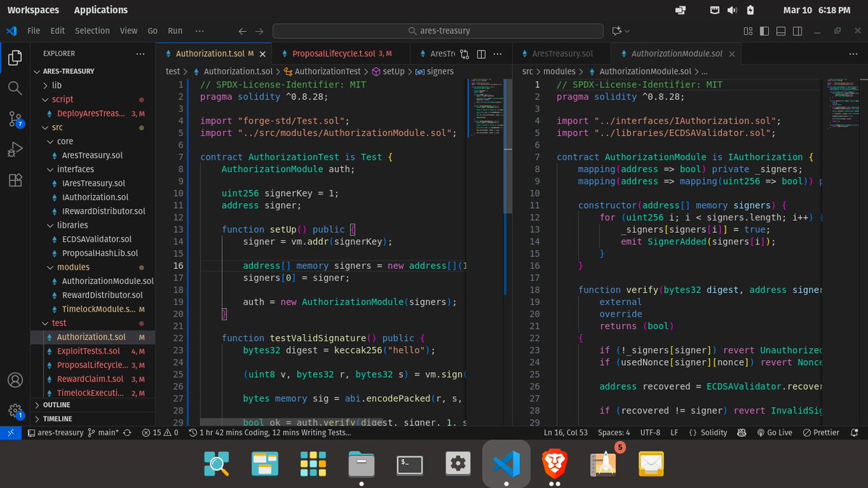Open the Selection menu

[x=93, y=31]
